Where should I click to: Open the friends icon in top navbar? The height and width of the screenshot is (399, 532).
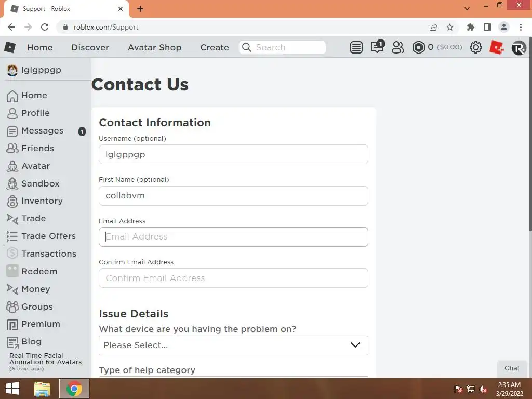point(397,47)
